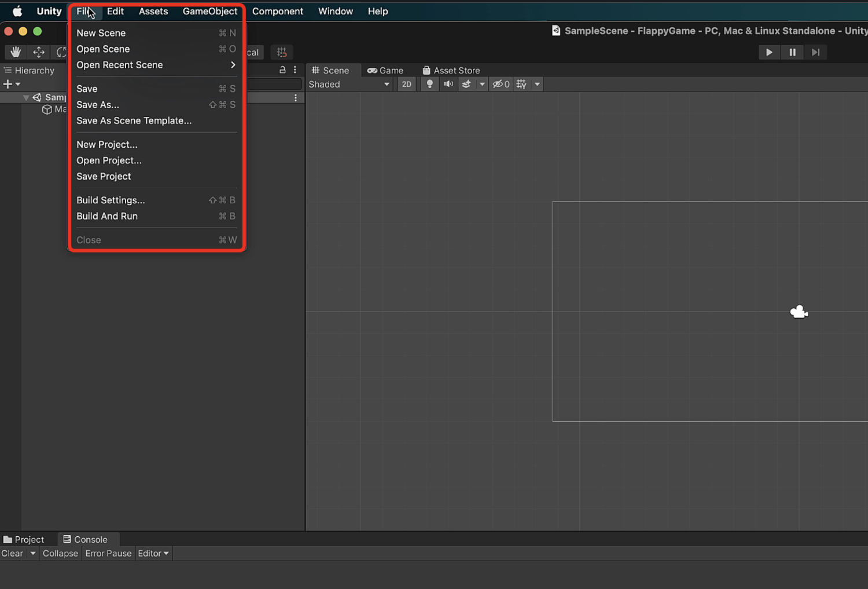Viewport: 868px width, 589px height.
Task: Open the Hierarchy panel options menu
Action: [295, 70]
